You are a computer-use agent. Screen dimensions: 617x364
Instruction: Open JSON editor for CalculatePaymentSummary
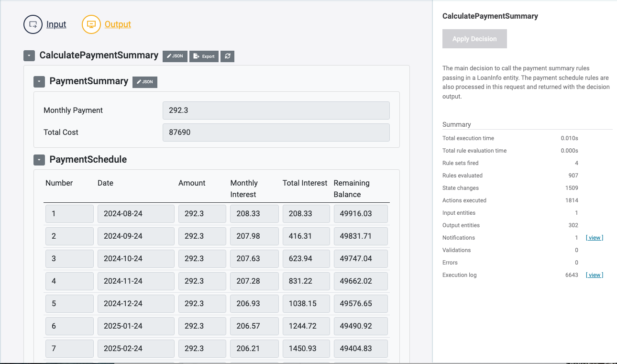coord(175,56)
